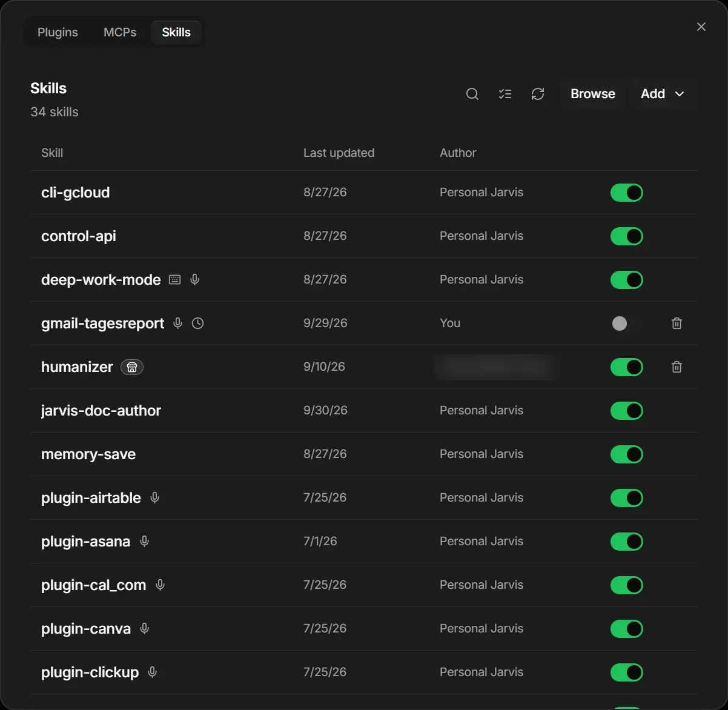
Task: Click microphone icon beside gmail-tagesreport
Action: (177, 323)
